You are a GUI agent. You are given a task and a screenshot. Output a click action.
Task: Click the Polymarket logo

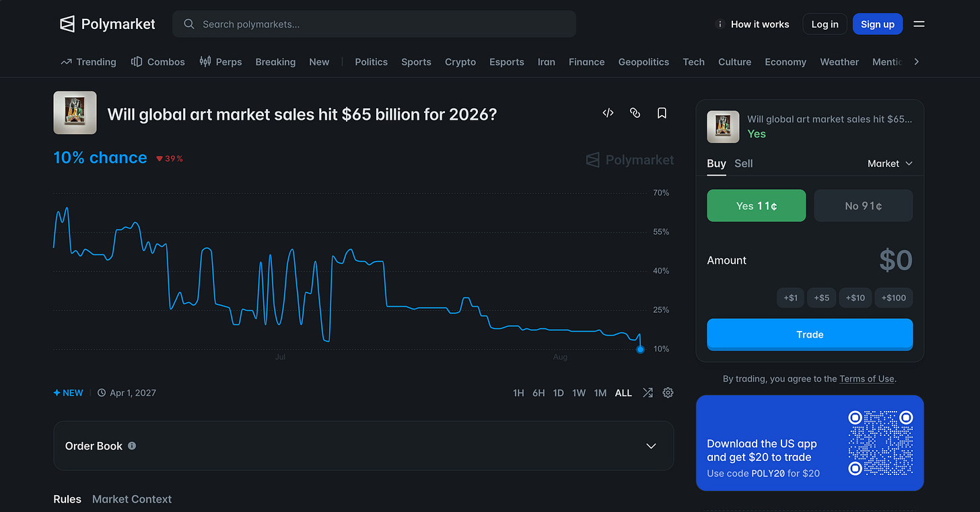(x=108, y=24)
